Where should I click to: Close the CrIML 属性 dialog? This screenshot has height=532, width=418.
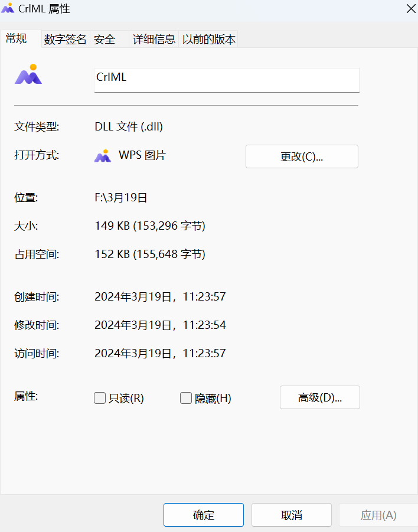(411, 8)
